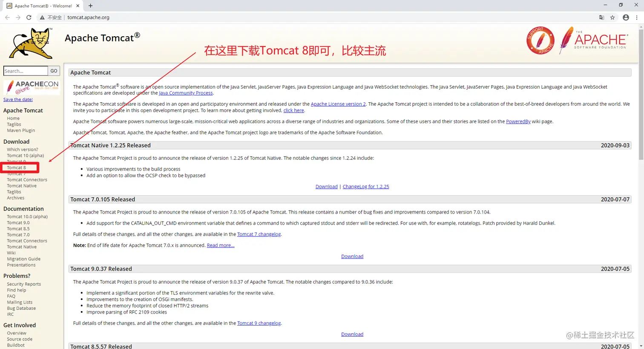The height and width of the screenshot is (349, 644).
Task: Open Tomcat 10 (alpha) download link
Action: [26, 156]
